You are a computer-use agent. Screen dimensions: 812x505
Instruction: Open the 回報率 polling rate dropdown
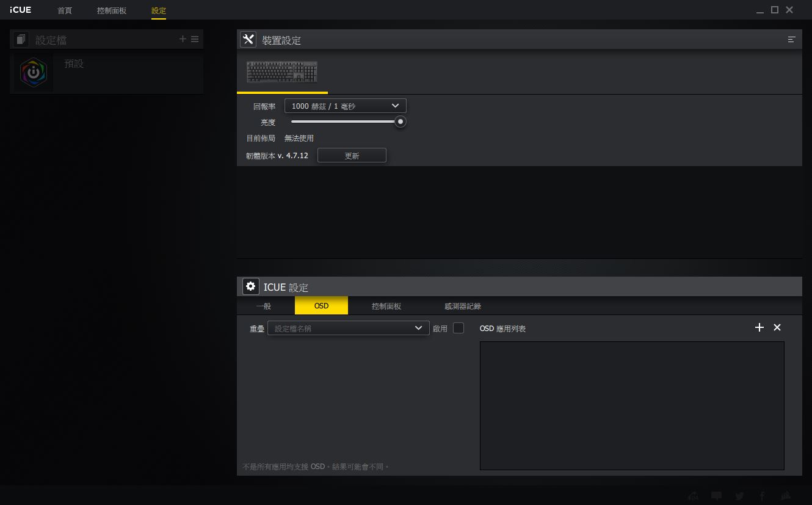[346, 106]
